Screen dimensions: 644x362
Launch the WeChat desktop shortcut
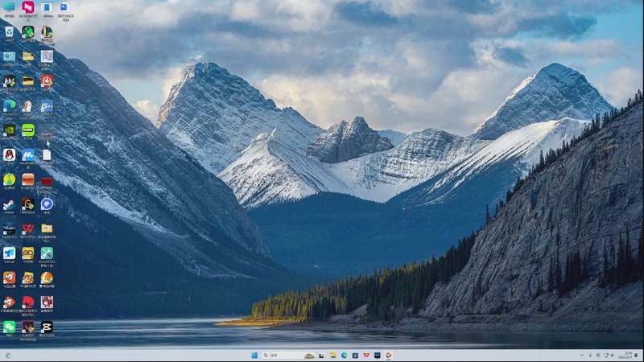pyautogui.click(x=9, y=327)
